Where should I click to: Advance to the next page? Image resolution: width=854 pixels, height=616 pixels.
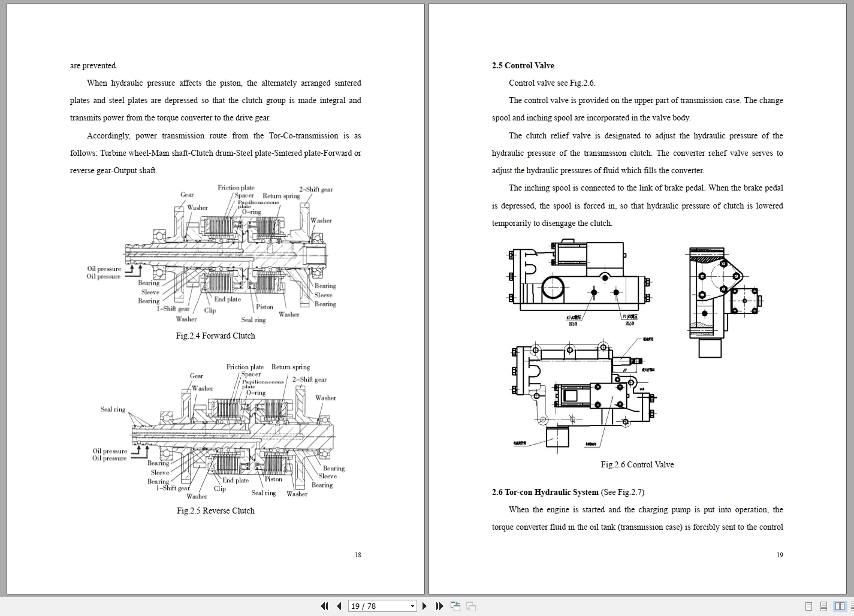tap(424, 606)
